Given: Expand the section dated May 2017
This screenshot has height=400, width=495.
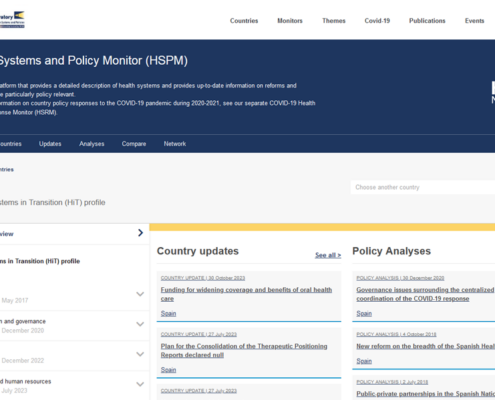Looking at the screenshot, I should (140, 294).
